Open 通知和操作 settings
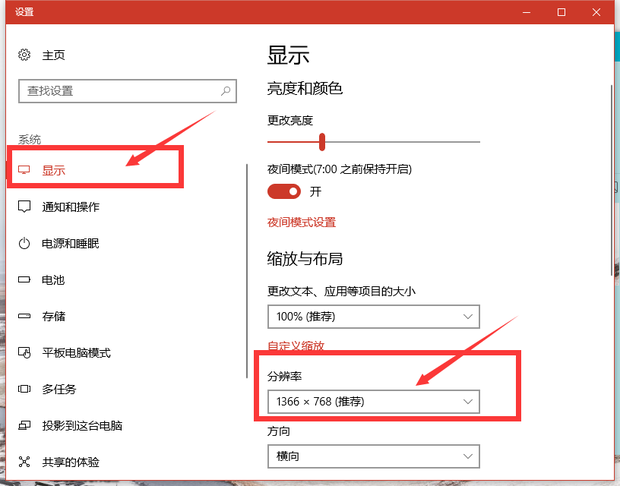The height and width of the screenshot is (486, 620). tap(71, 207)
